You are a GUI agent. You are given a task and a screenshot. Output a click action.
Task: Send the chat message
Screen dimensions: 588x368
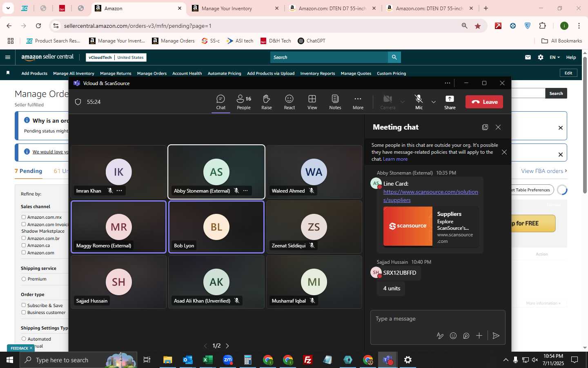(x=496, y=336)
